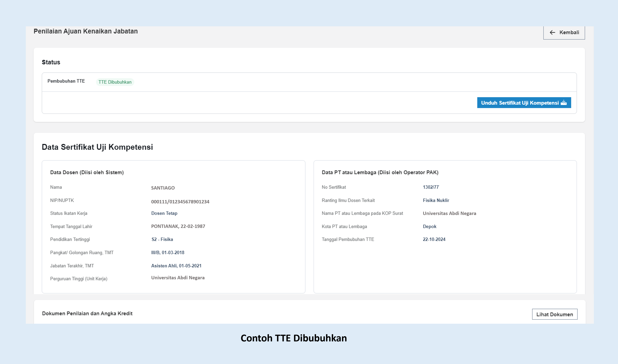Select Nama PT atau Lembaga pada KOP Surat label

pyautogui.click(x=363, y=213)
